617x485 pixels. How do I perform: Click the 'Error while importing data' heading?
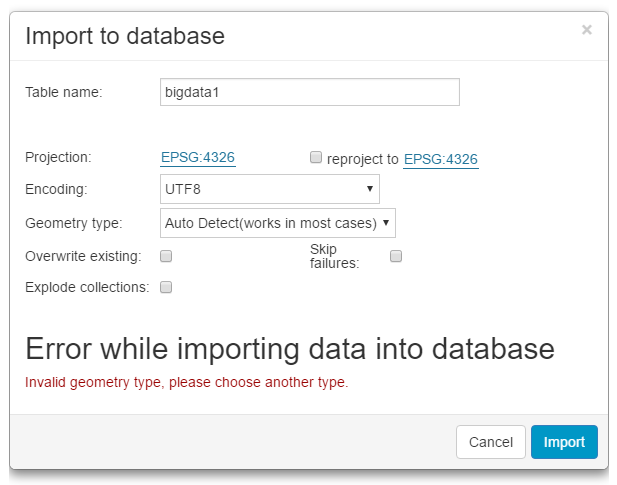coord(290,349)
